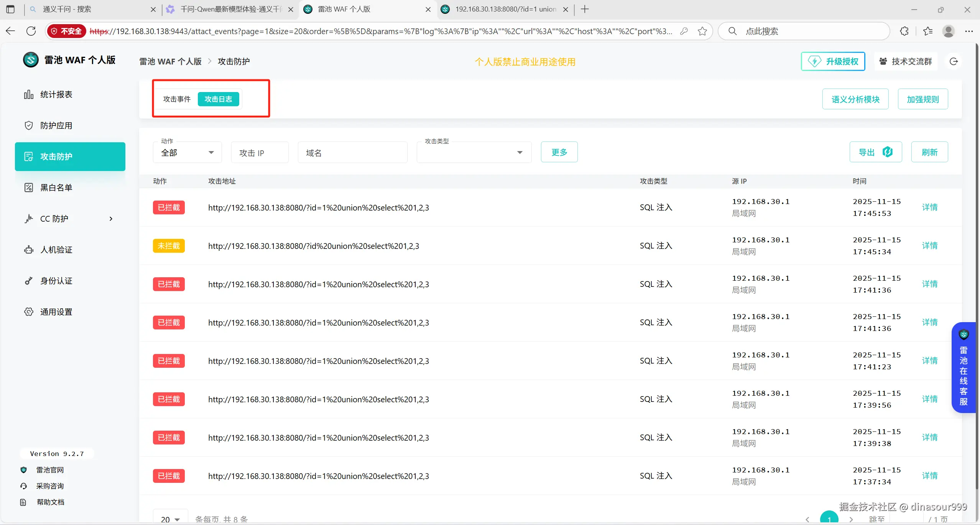Bookmark page with star icon
The image size is (980, 525).
click(x=702, y=31)
